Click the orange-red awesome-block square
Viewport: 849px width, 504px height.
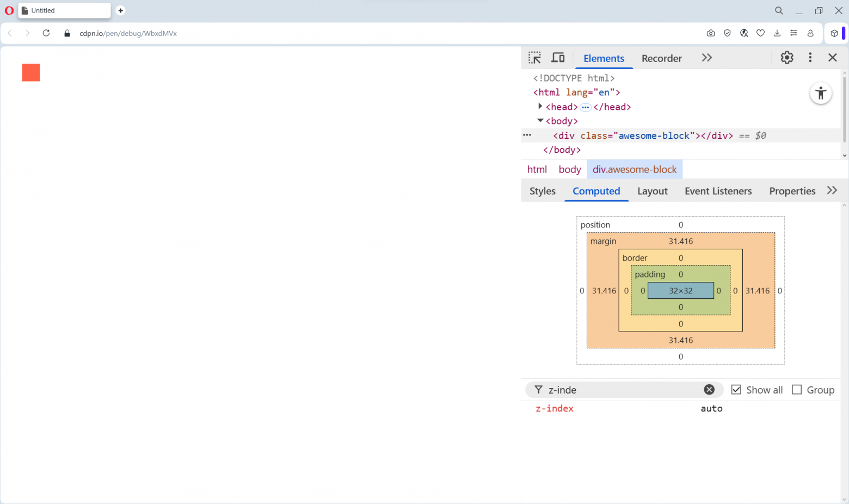click(x=31, y=72)
